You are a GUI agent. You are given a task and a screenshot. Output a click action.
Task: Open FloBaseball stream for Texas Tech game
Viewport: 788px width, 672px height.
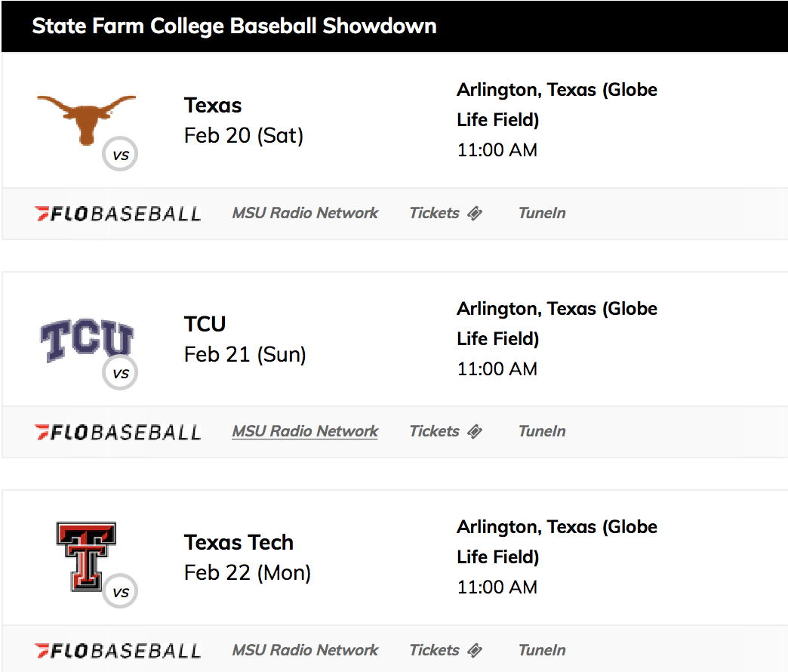point(118,651)
